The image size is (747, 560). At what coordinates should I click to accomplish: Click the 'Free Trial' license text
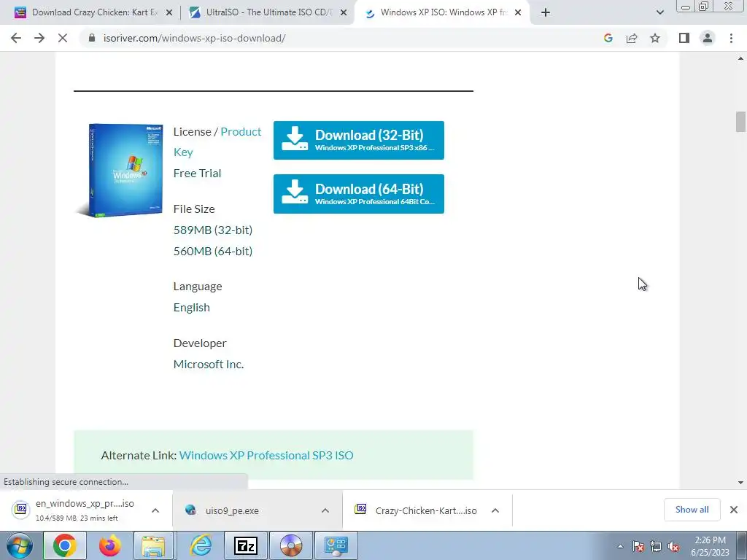click(197, 174)
